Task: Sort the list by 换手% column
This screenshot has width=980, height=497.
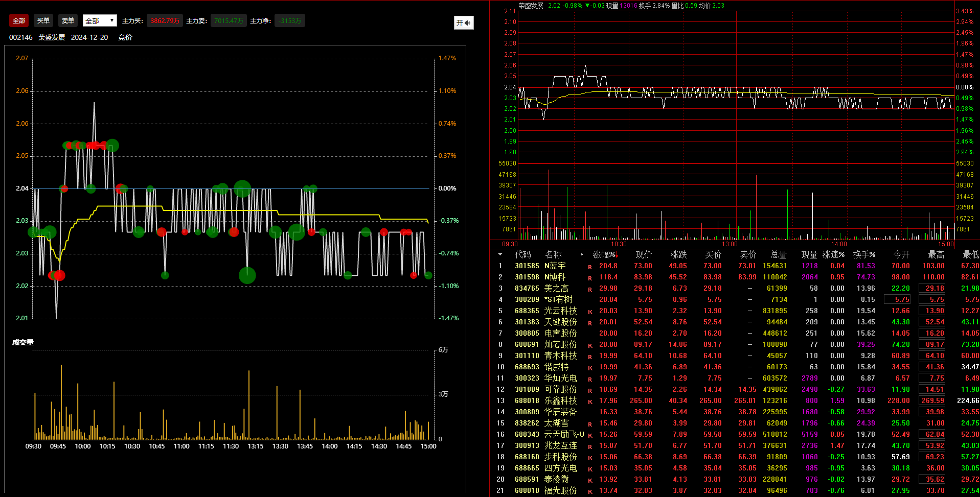Action: click(x=864, y=254)
